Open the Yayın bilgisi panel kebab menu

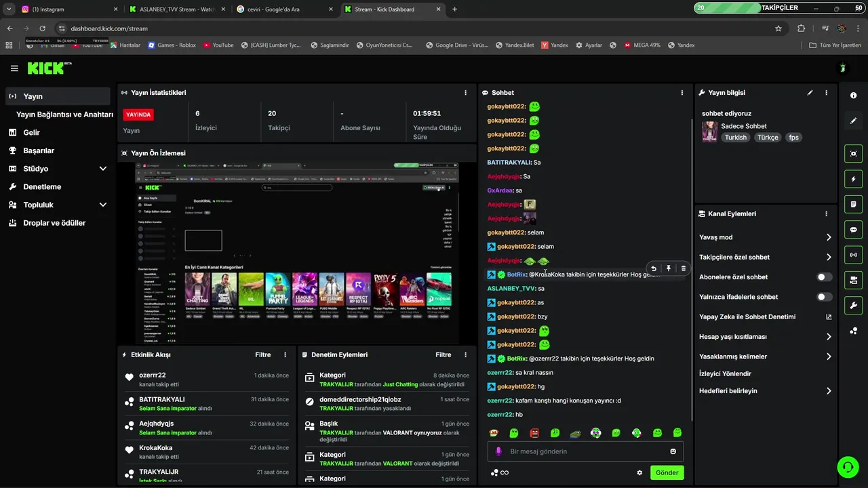(826, 93)
